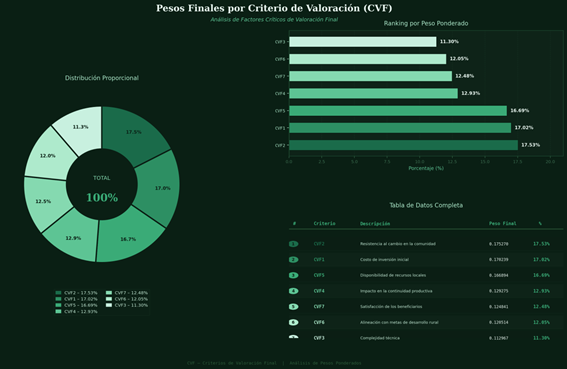Click 'Resistencia al cambio en la comunidad' description
The height and width of the screenshot is (369, 567).
[x=398, y=244]
